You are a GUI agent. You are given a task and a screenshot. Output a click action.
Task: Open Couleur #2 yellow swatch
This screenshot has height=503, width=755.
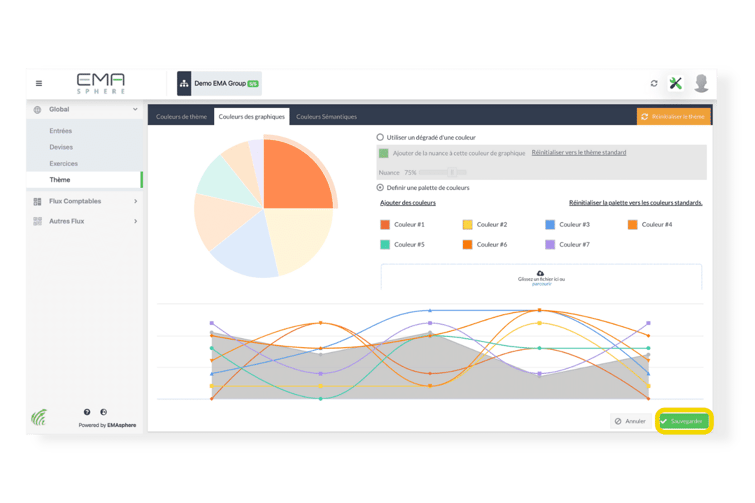tap(467, 225)
